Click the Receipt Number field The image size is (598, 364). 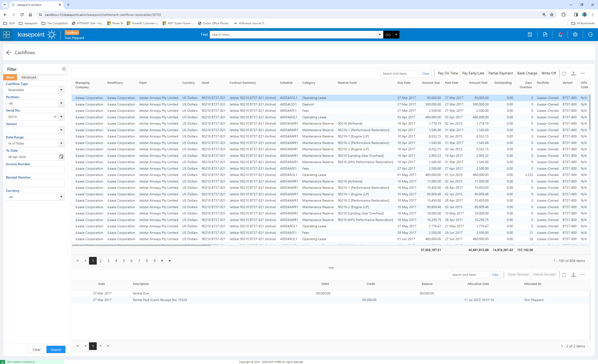(36, 183)
